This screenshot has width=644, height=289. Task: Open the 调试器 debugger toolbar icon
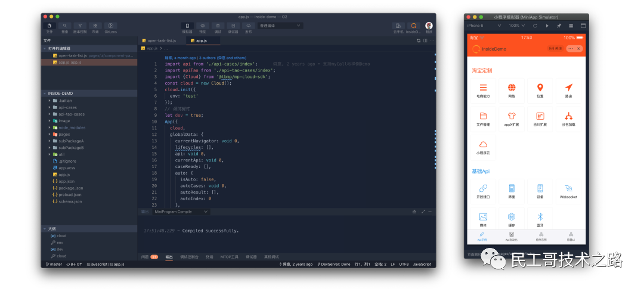(233, 26)
